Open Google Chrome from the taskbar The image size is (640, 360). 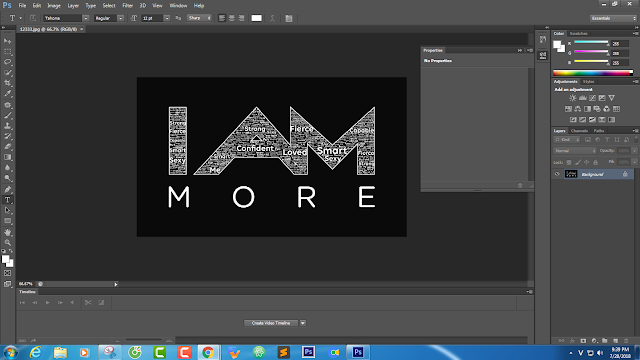point(208,352)
